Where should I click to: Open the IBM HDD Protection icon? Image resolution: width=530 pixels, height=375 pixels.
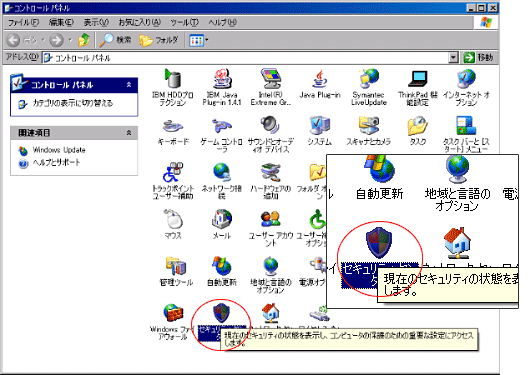(x=172, y=87)
